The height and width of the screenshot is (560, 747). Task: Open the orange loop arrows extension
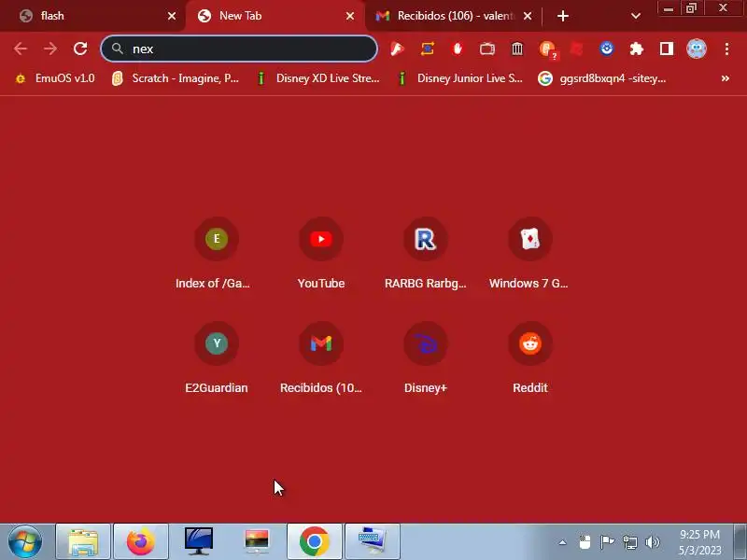tap(428, 49)
